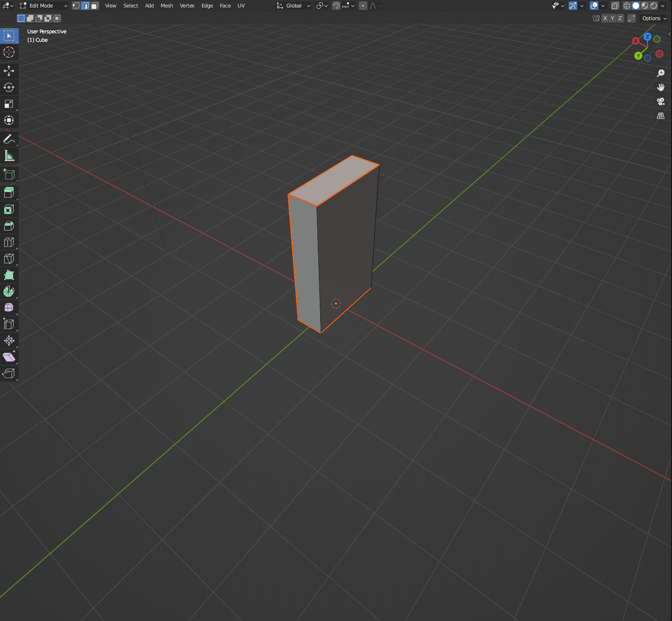This screenshot has height=621, width=672.
Task: Open the Select menu
Action: point(131,6)
